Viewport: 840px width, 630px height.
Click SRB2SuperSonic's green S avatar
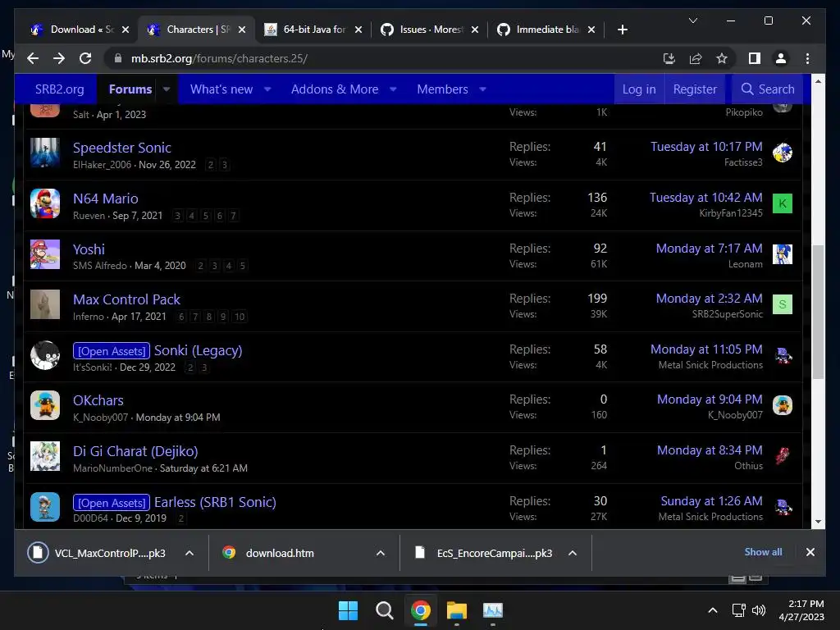click(783, 304)
